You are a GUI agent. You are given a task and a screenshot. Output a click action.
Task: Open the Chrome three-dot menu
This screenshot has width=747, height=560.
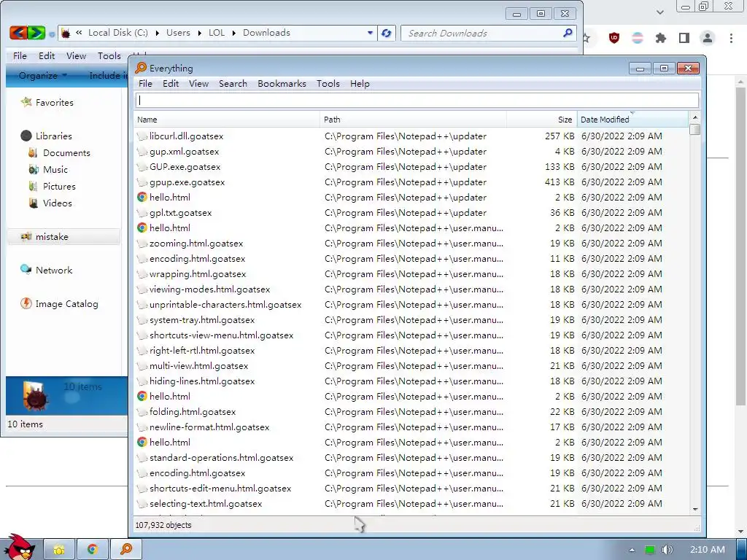click(x=731, y=38)
